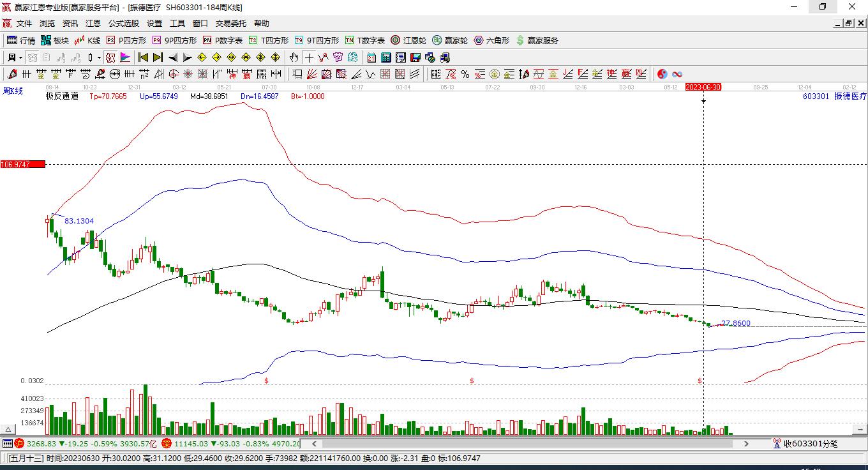Open the candlestick style dropdown arrow
The width and height of the screenshot is (868, 470).
click(99, 57)
